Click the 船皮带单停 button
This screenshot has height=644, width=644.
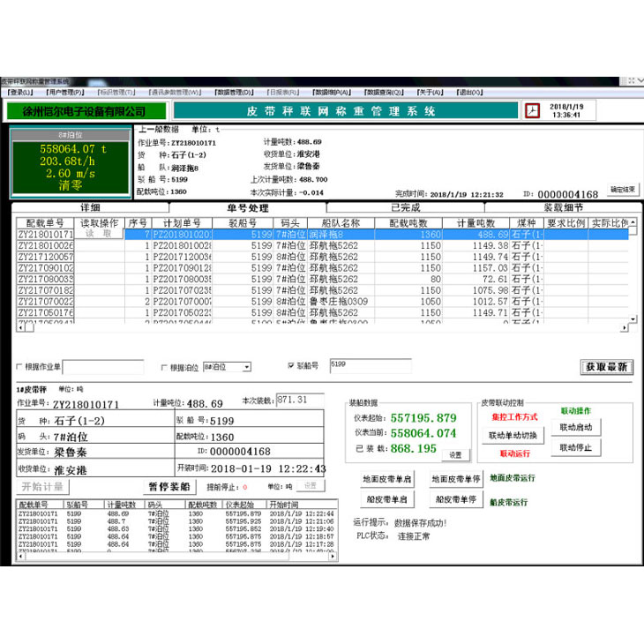pyautogui.click(x=456, y=499)
